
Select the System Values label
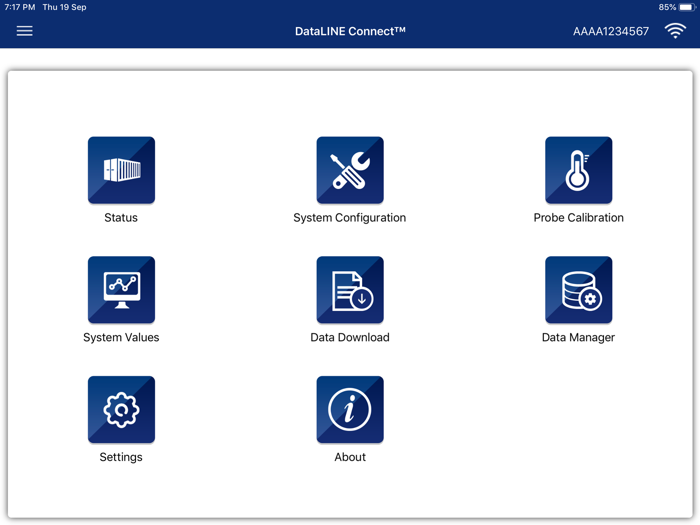pos(121,338)
